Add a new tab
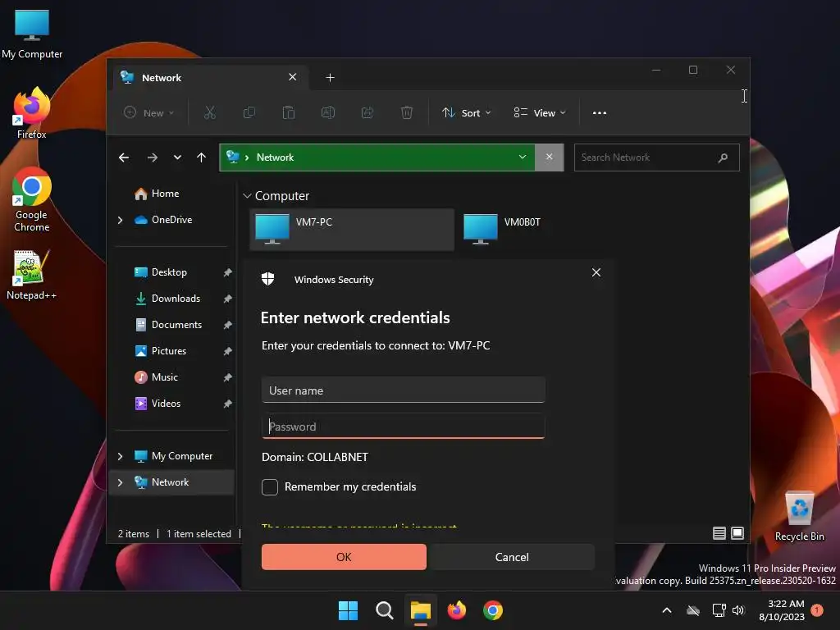The height and width of the screenshot is (630, 840). pos(330,78)
